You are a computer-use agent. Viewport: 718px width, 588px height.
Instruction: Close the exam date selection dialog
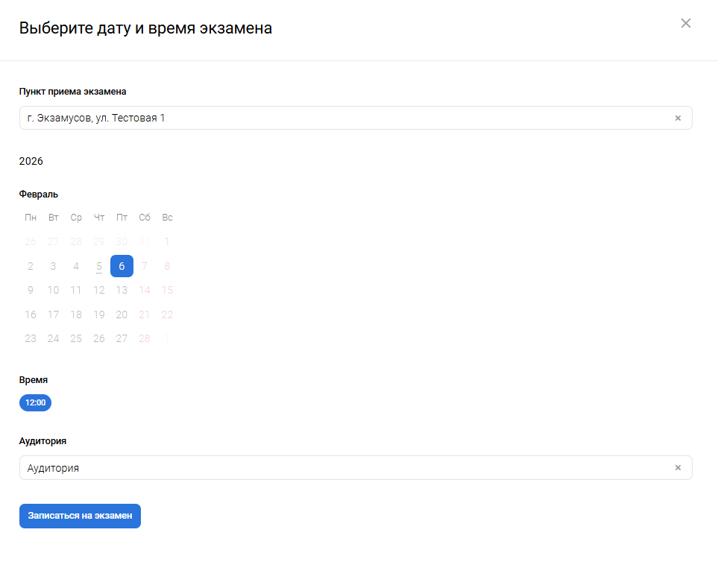[686, 23]
